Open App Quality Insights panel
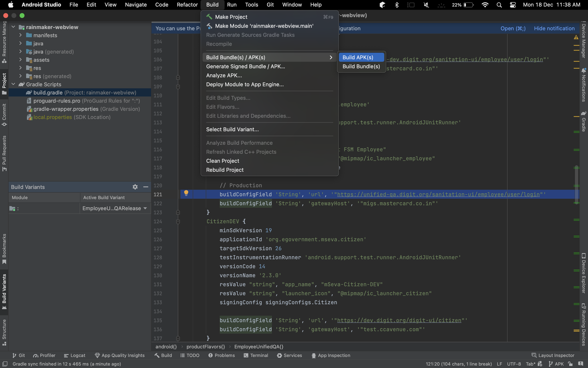Viewport: 588px width, 368px height. click(x=120, y=355)
